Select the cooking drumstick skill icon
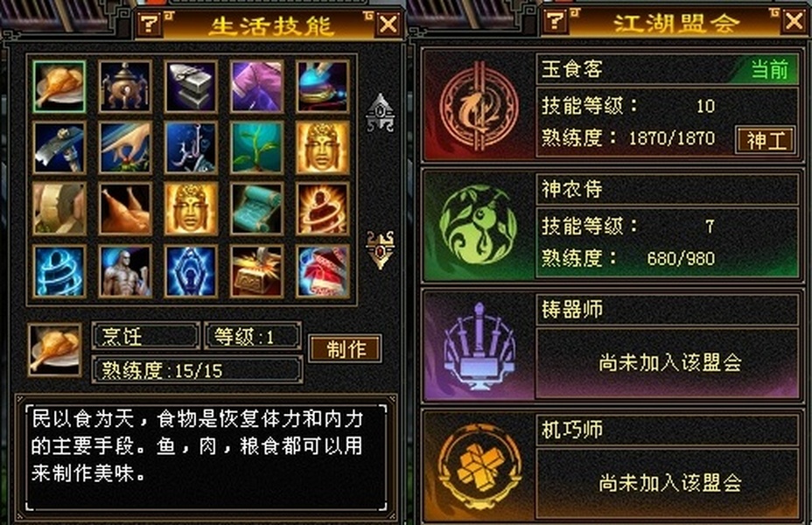This screenshot has height=525, width=812. coord(59,87)
